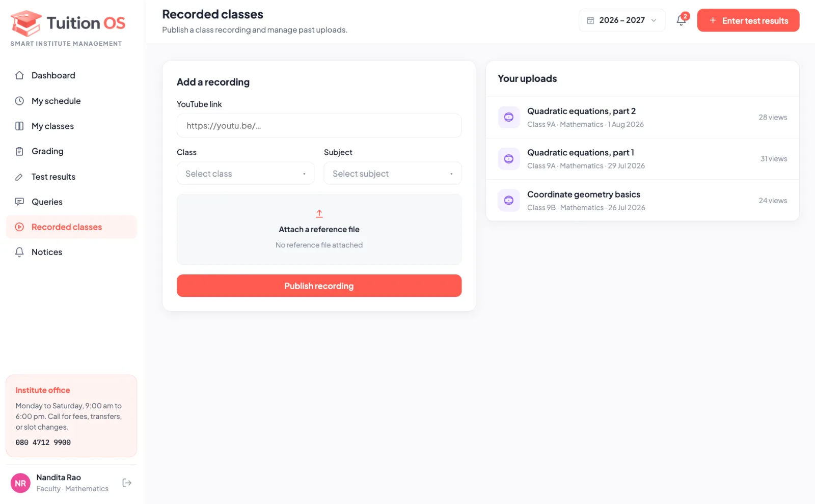Click the NR profile avatar
The image size is (815, 504).
point(20,483)
